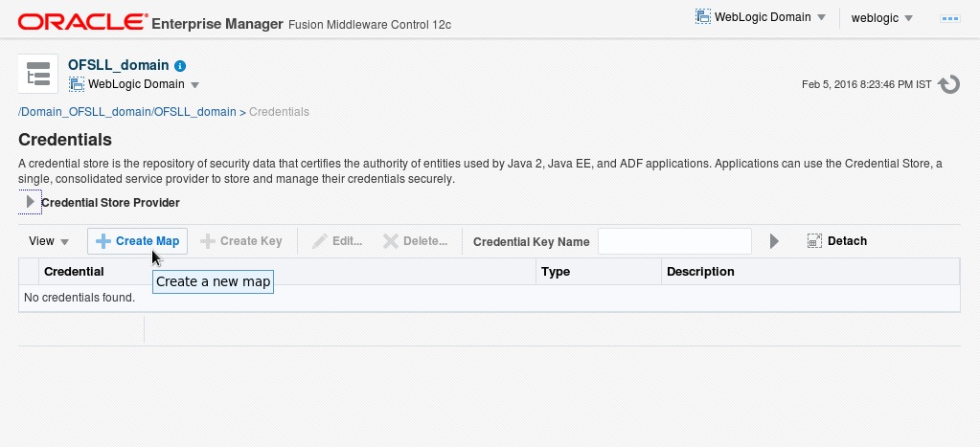Open the WebLogic Domain menu in header
Screen dimensions: 980x447
[761, 17]
